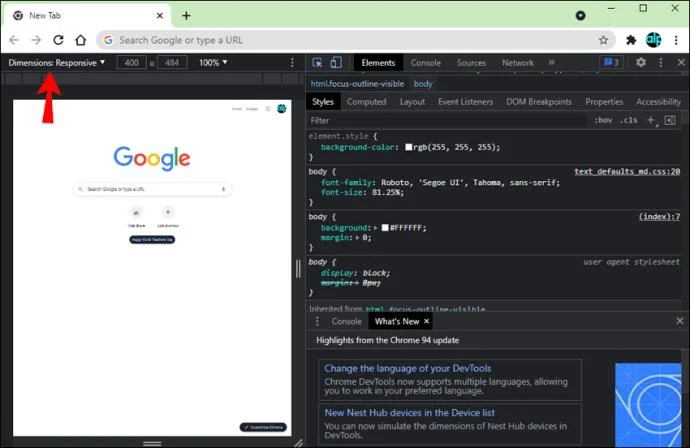This screenshot has width=690, height=448.
Task: Open the 100% zoom dropdown
Action: tap(213, 62)
